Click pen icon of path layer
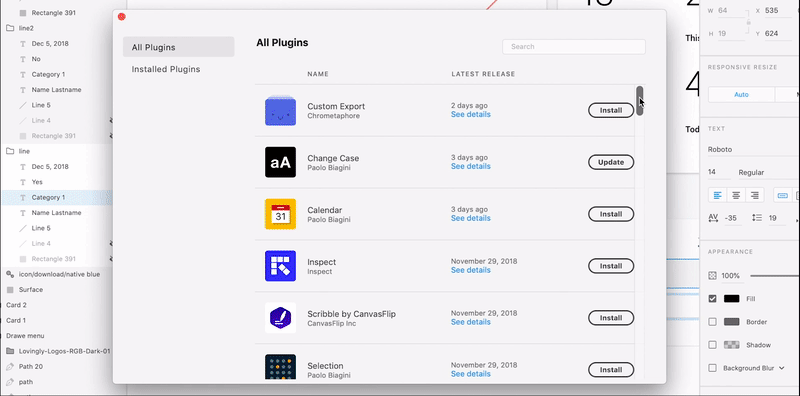 (10, 382)
